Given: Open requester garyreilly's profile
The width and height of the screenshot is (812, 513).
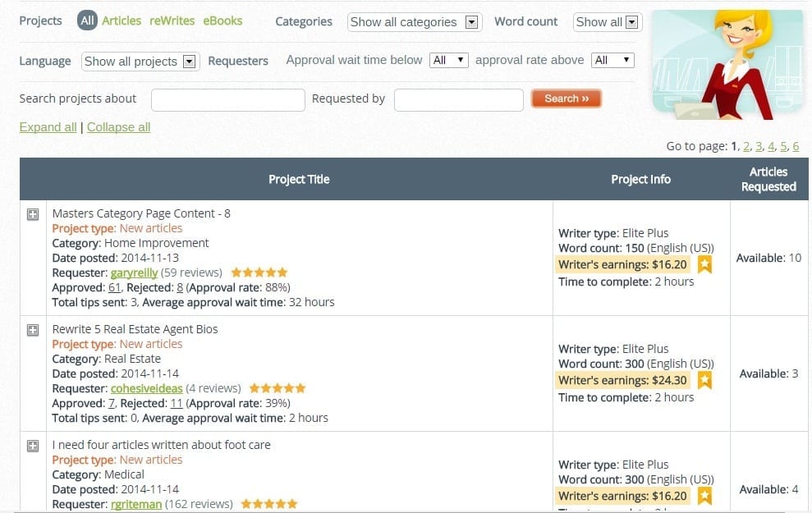Looking at the screenshot, I should (134, 273).
